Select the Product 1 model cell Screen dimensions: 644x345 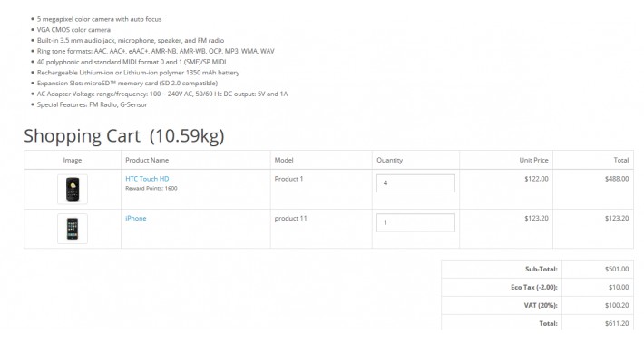click(x=288, y=179)
